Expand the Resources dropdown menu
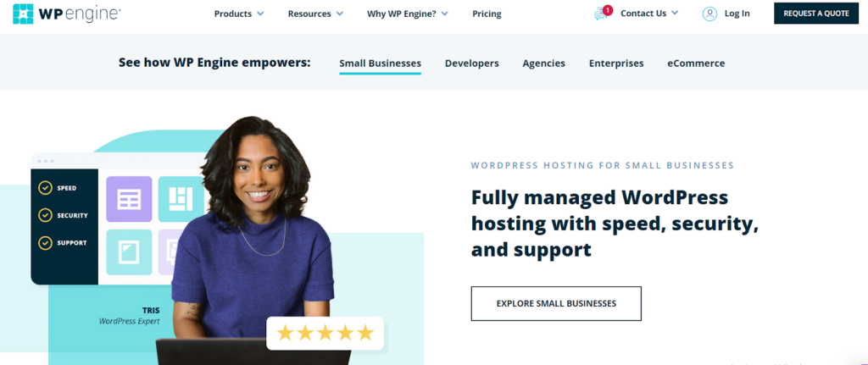 (x=315, y=14)
